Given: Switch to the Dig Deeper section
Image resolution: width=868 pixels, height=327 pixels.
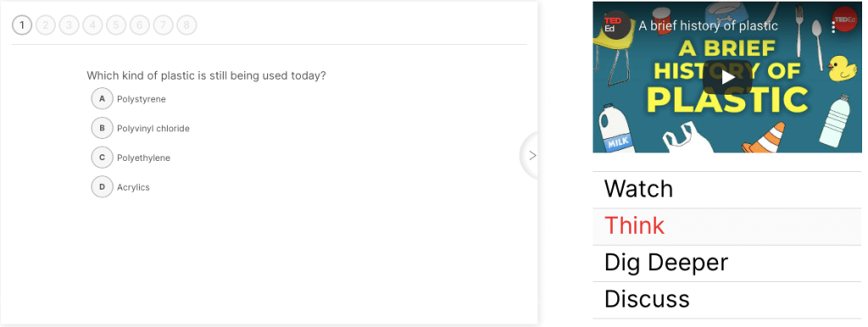Looking at the screenshot, I should (726, 263).
